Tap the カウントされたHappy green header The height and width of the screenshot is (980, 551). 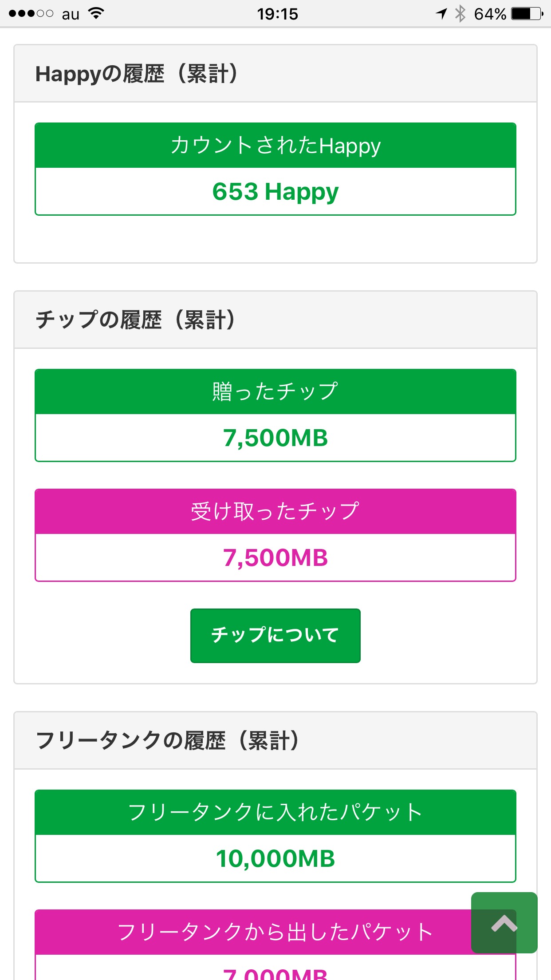tap(275, 146)
